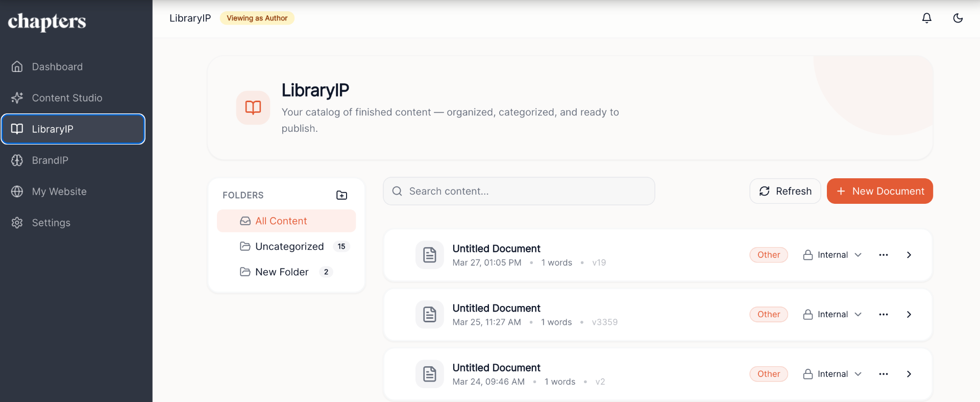The image size is (980, 402).
Task: Click the FOLDERS heading
Action: coord(243,195)
